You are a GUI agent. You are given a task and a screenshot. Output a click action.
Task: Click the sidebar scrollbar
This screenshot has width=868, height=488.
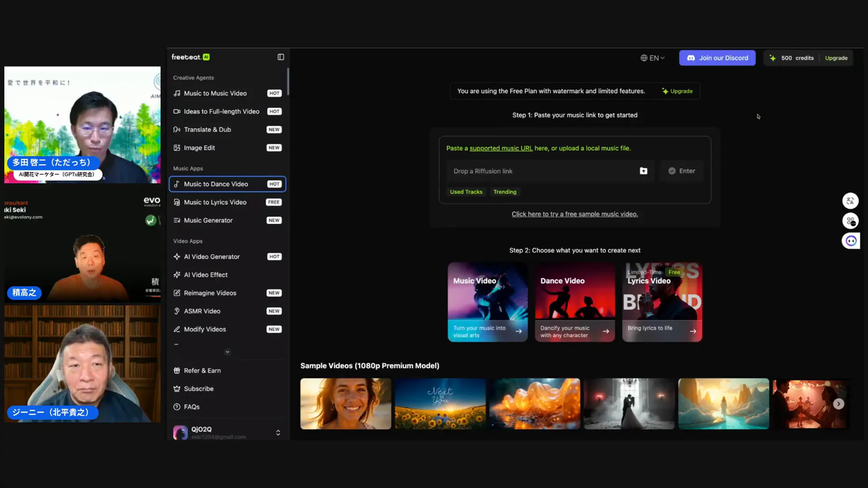click(x=288, y=81)
